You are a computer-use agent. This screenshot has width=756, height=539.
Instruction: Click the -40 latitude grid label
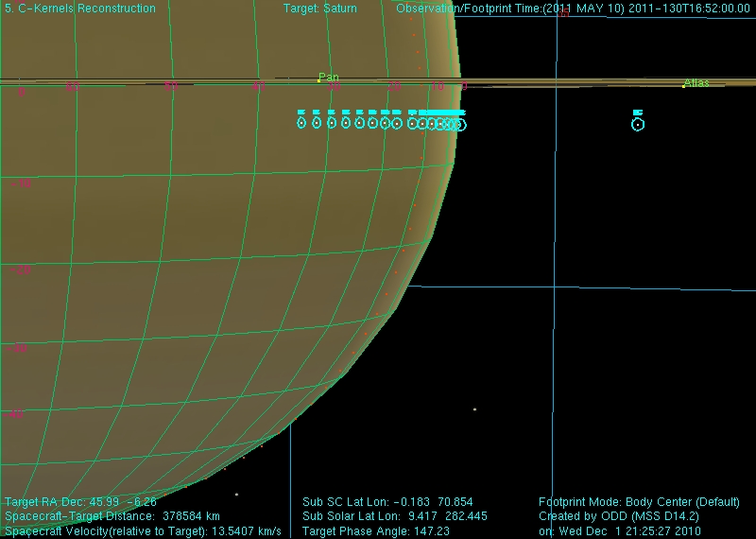(x=14, y=413)
